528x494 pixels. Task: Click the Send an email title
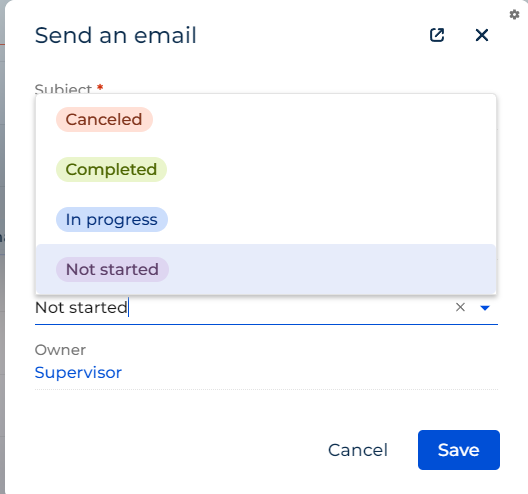tap(116, 35)
